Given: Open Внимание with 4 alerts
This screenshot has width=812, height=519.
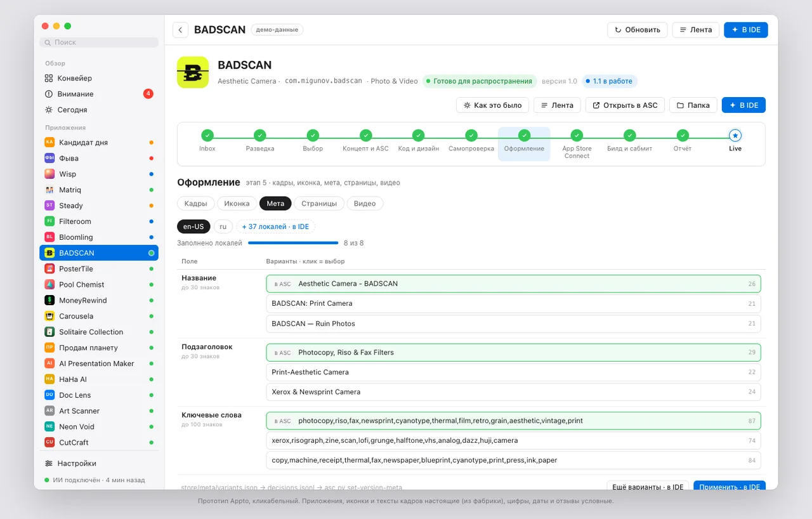Looking at the screenshot, I should [x=99, y=94].
